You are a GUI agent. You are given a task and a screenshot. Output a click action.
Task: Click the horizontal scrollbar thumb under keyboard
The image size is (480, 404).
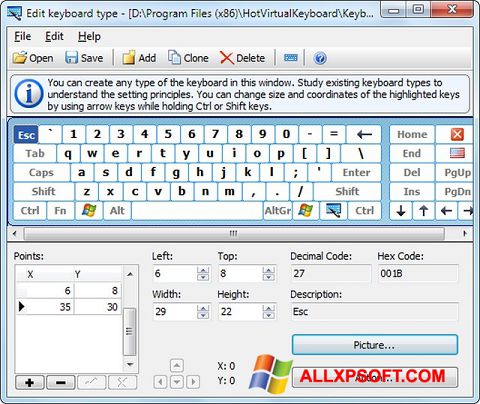pos(234,233)
